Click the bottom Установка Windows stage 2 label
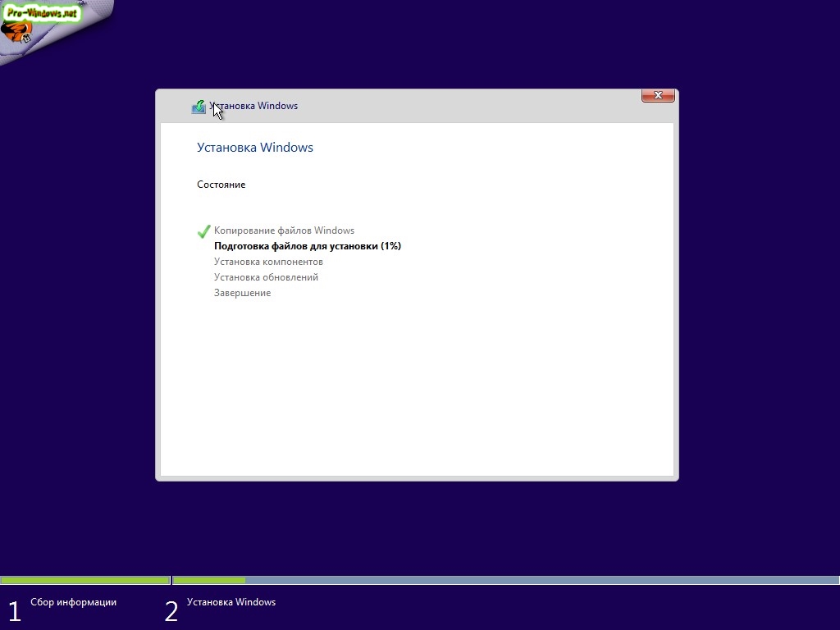 [231, 602]
